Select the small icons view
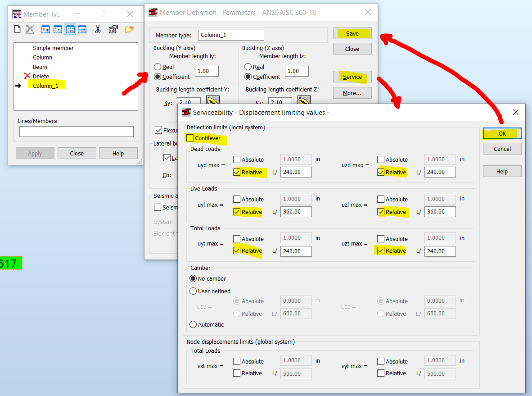This screenshot has width=532, height=396. pyautogui.click(x=58, y=29)
